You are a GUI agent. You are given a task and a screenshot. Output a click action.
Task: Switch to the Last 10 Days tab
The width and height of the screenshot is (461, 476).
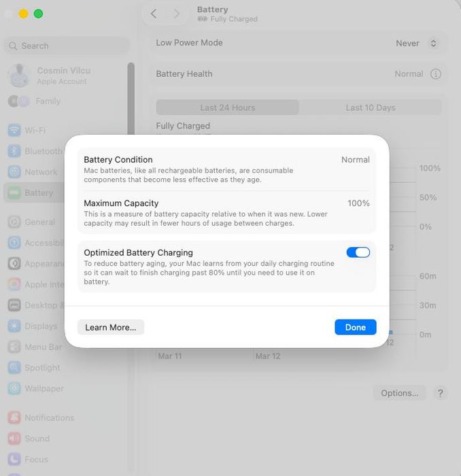(x=371, y=107)
